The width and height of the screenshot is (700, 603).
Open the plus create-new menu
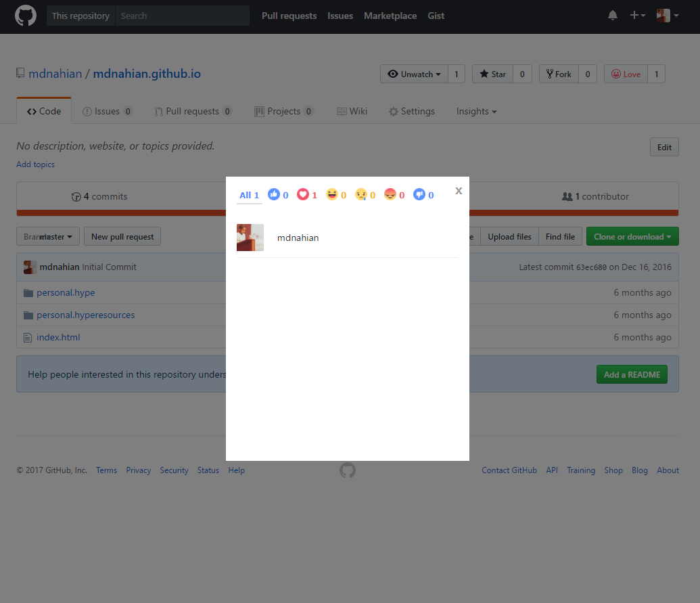pyautogui.click(x=637, y=16)
